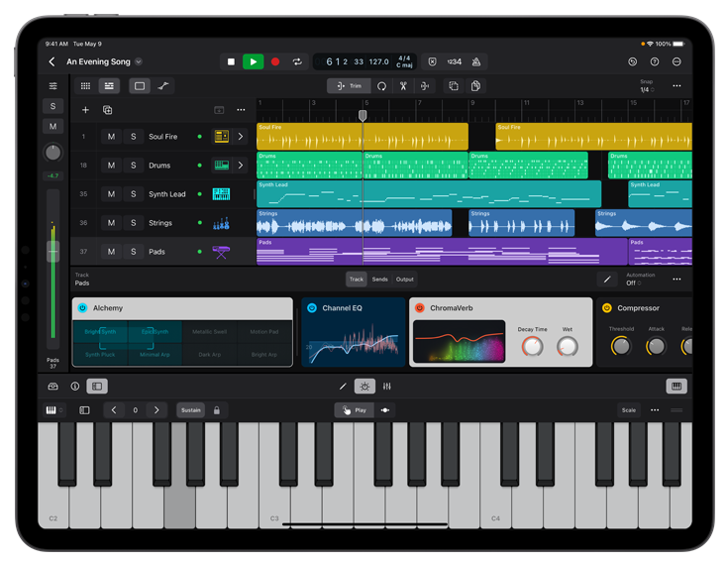Viewport: 728px width, 564px height.
Task: Select the Loop tool in toolbar
Action: point(381,86)
